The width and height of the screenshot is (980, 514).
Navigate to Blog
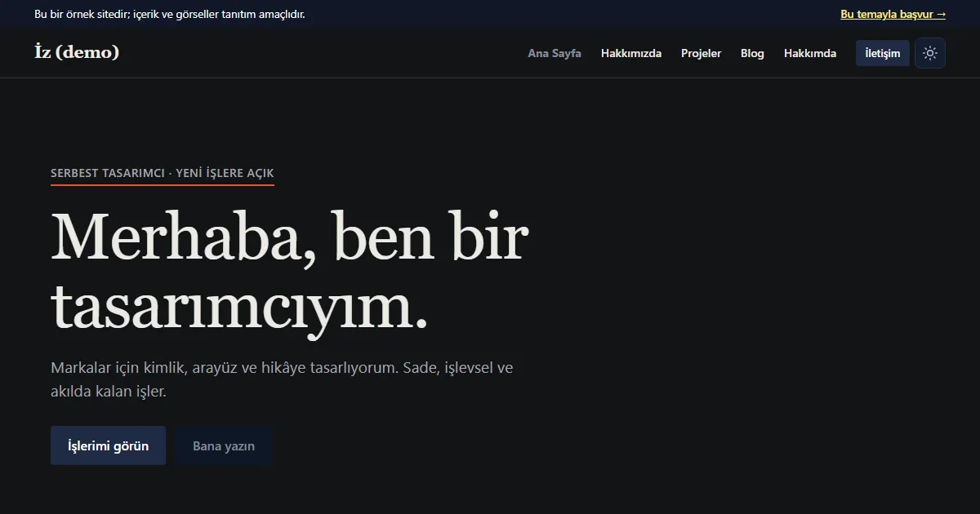752,53
